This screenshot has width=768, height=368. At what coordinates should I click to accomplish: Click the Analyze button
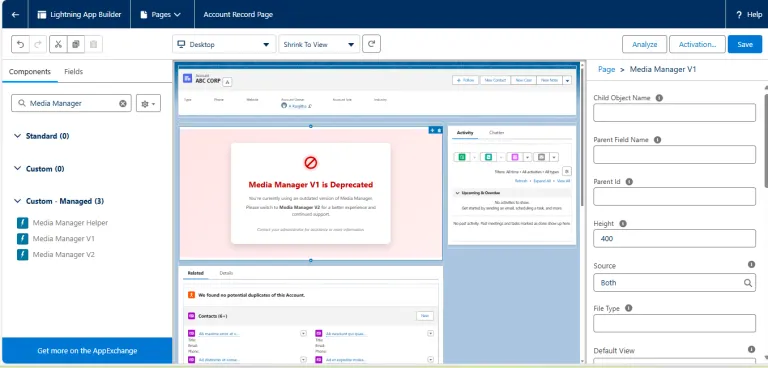click(x=645, y=44)
